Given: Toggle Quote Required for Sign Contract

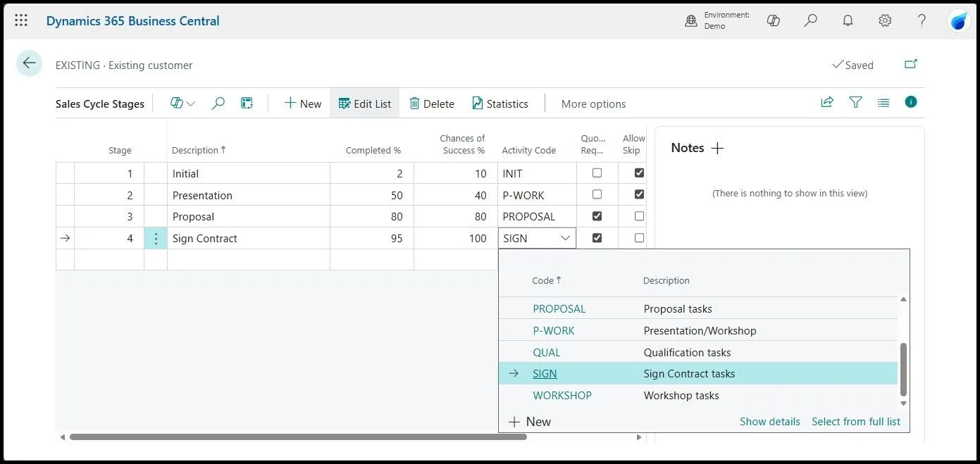Looking at the screenshot, I should (597, 238).
